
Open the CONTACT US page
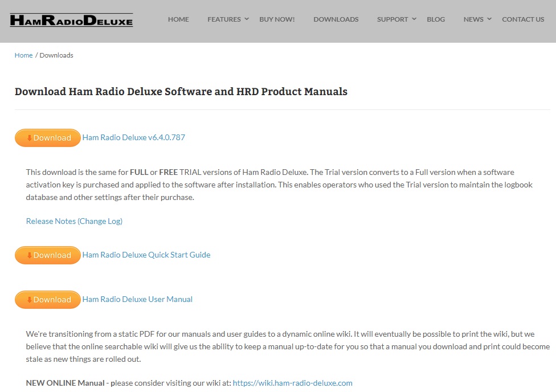[523, 19]
